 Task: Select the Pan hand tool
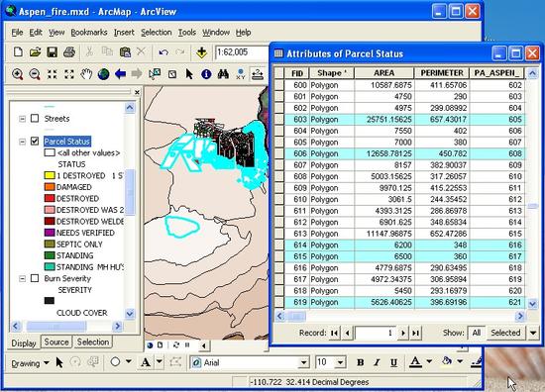pos(86,74)
